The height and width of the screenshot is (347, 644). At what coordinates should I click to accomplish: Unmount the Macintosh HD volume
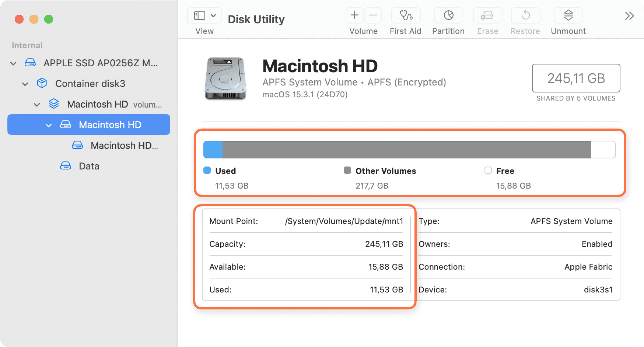coord(568,16)
